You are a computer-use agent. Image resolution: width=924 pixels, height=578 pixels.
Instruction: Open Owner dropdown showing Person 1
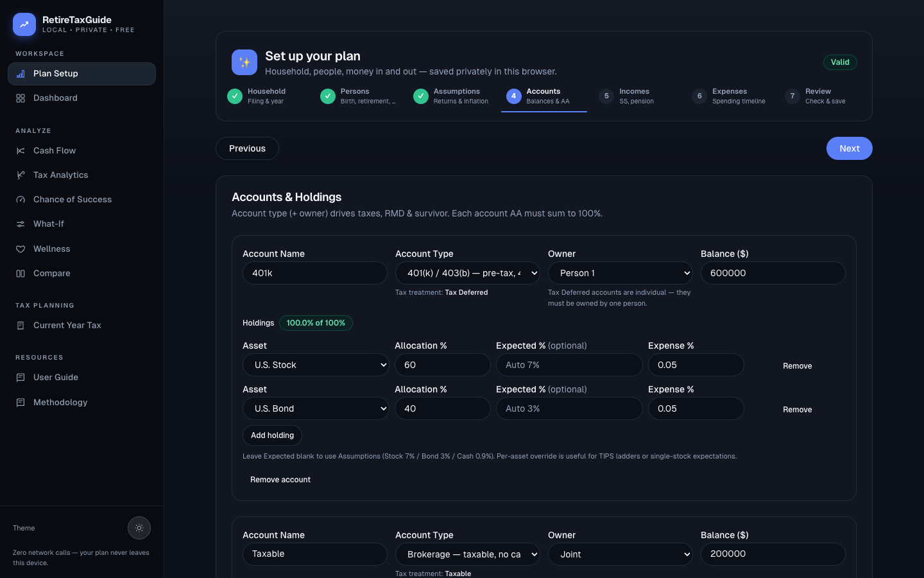tap(620, 273)
